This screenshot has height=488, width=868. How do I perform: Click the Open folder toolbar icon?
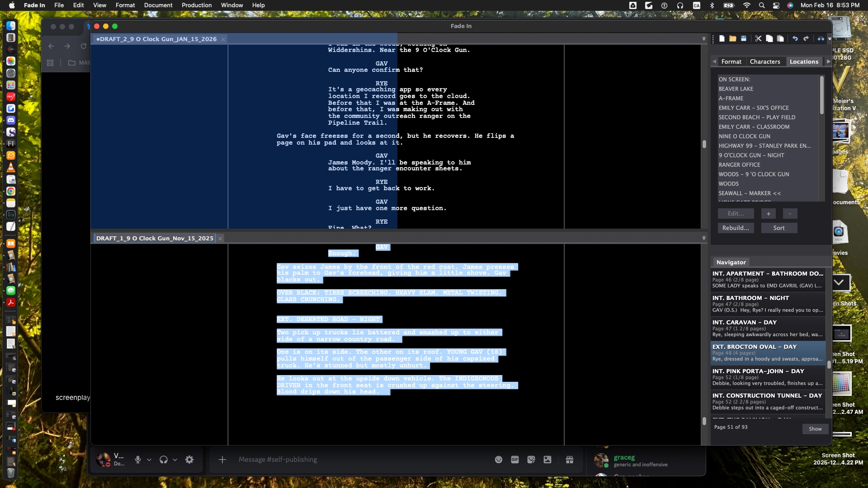[x=733, y=39]
